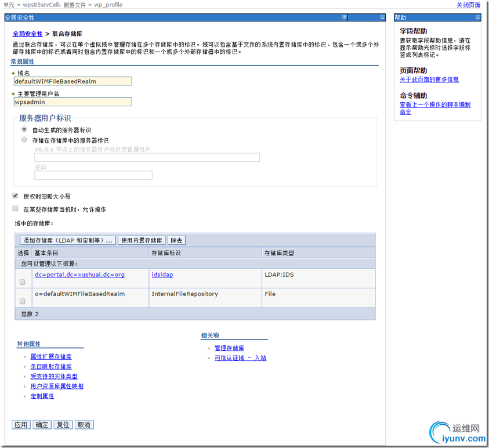Open 受支持的实体类型 link

54,376
